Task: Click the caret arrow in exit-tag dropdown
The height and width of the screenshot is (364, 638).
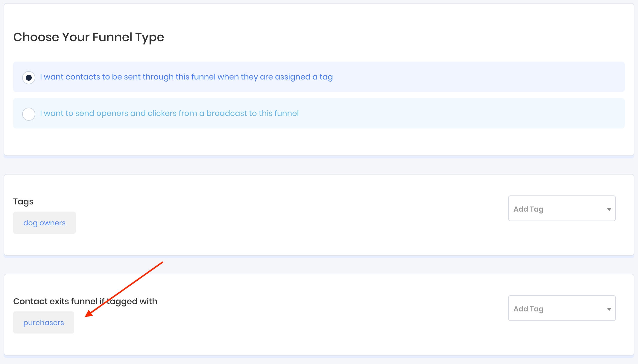Action: (x=609, y=309)
